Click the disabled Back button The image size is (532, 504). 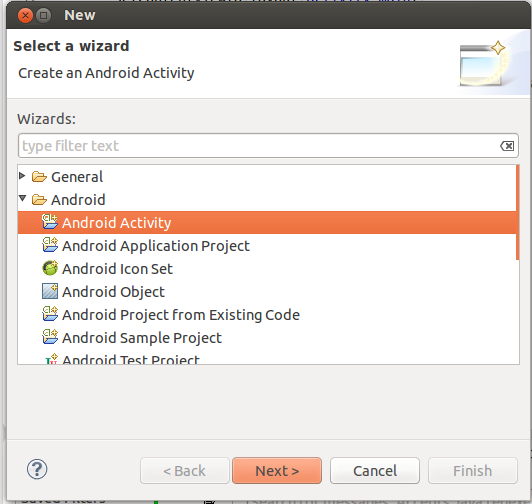coord(185,470)
